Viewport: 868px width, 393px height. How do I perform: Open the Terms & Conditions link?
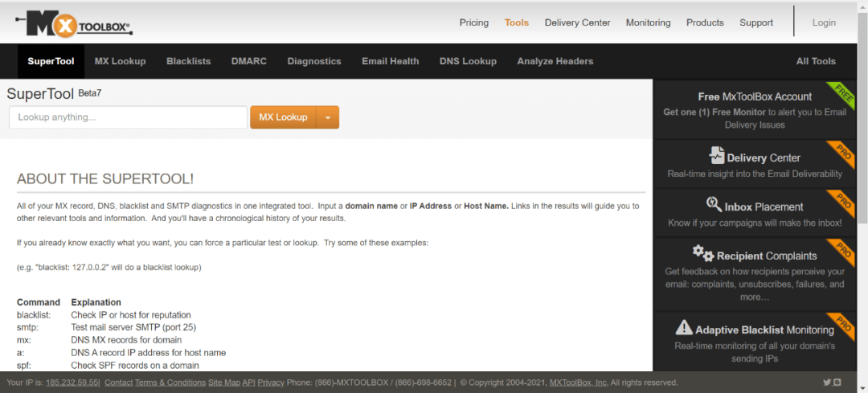pyautogui.click(x=170, y=383)
